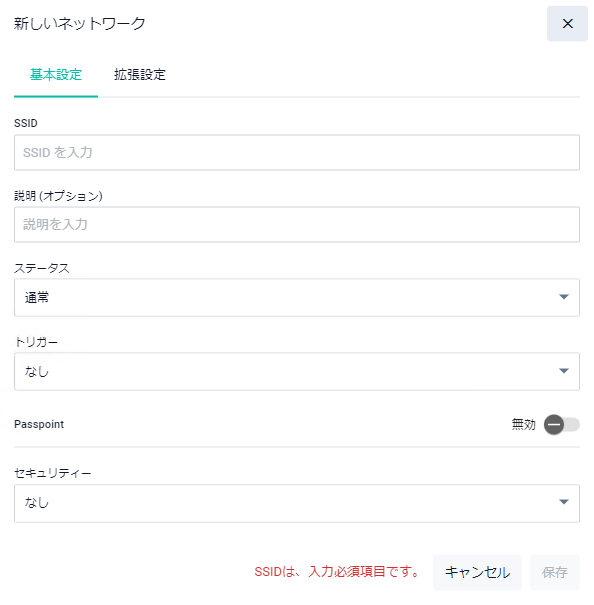Click the 無効 label beside Passpoint switch
This screenshot has width=594, height=605.
[x=523, y=424]
